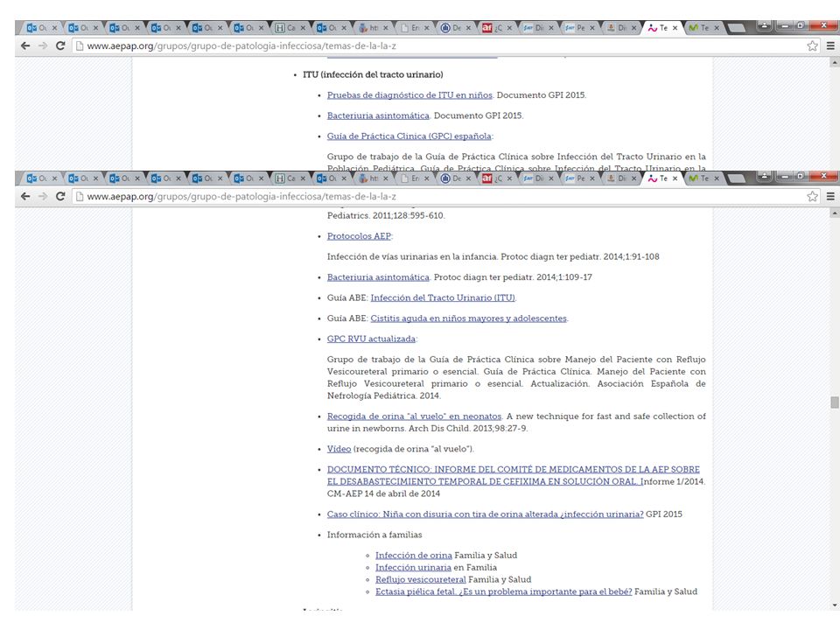Click the scroll-down arrow in the lower window
This screenshot has height=630, width=840.
click(835, 605)
